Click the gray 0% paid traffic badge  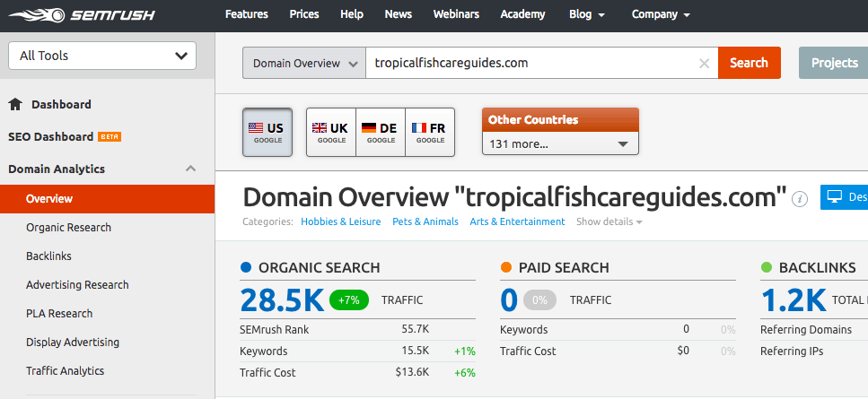click(x=539, y=300)
